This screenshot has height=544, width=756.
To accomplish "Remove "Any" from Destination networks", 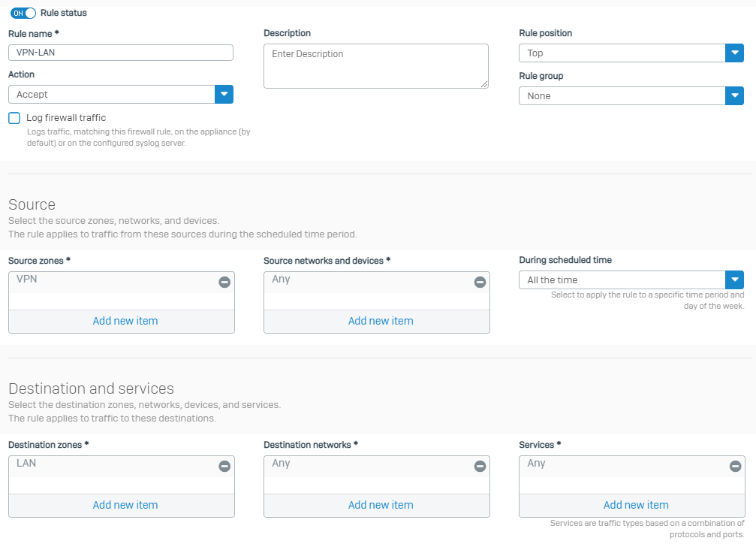I will pos(479,466).
